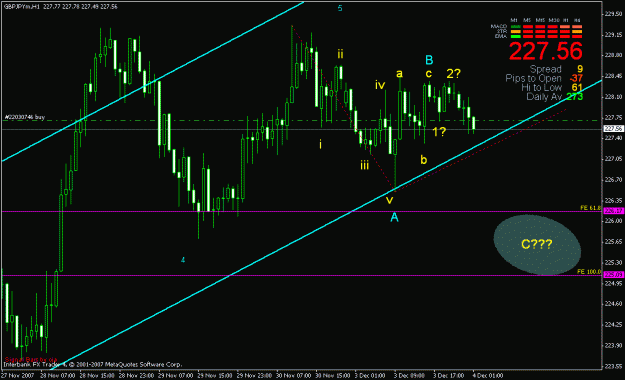
Task: Click the MACD signal bar for H4
Action: [577, 26]
